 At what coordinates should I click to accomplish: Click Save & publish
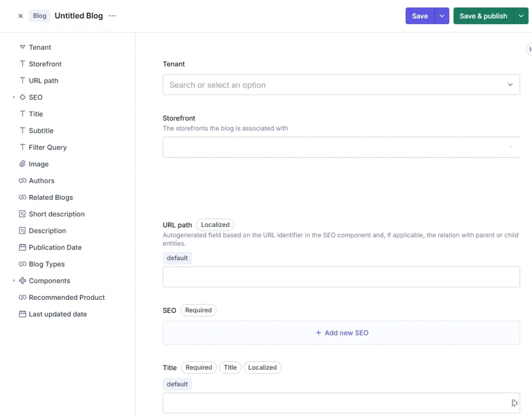(x=483, y=16)
